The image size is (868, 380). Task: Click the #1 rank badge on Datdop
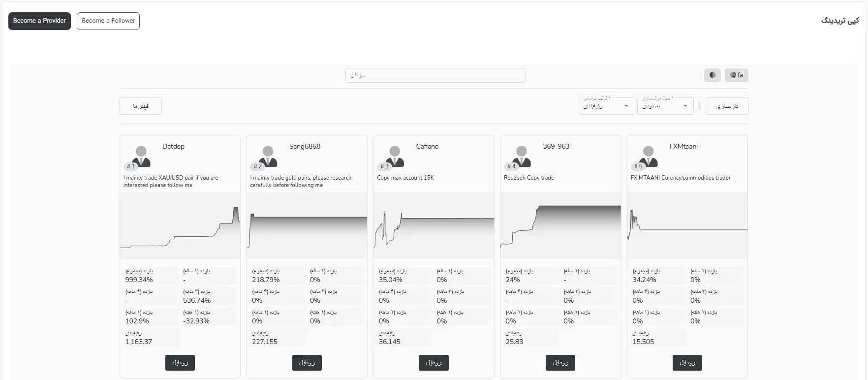click(130, 166)
